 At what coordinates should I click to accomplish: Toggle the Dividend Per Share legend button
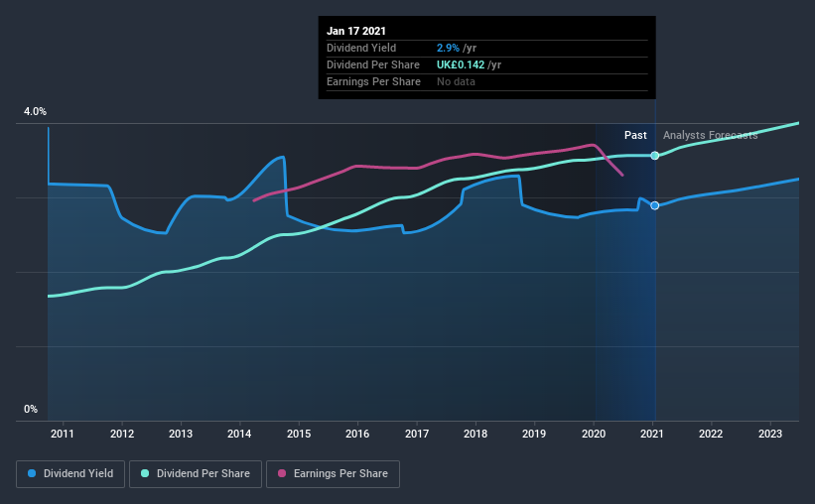[196, 474]
